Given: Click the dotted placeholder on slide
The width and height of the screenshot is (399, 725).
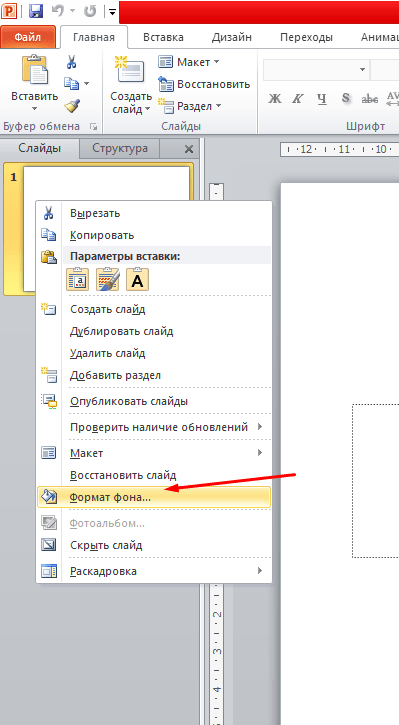Looking at the screenshot, I should click(375, 481).
